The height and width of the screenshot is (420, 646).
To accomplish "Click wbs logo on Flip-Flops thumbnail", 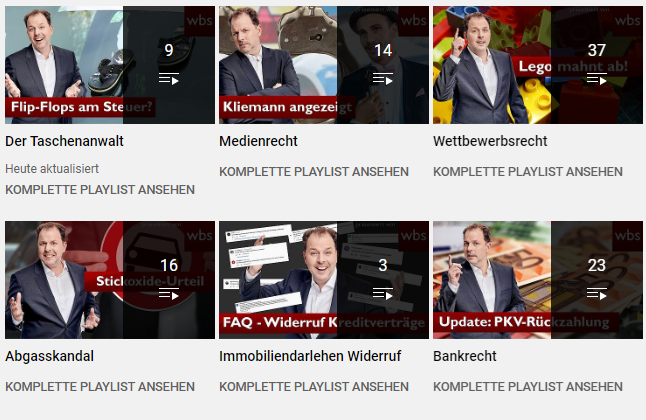I will point(199,21).
